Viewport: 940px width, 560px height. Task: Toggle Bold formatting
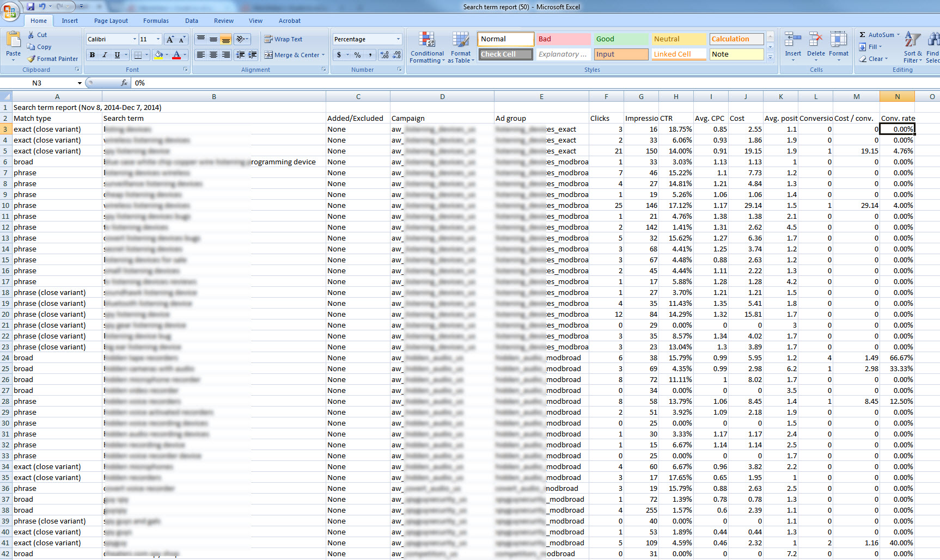(x=92, y=55)
